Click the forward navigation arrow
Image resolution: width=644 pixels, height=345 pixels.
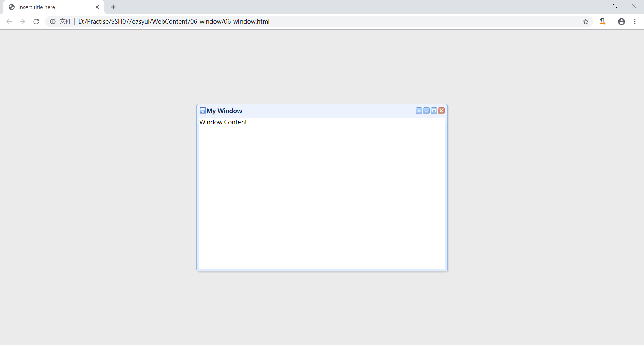22,21
